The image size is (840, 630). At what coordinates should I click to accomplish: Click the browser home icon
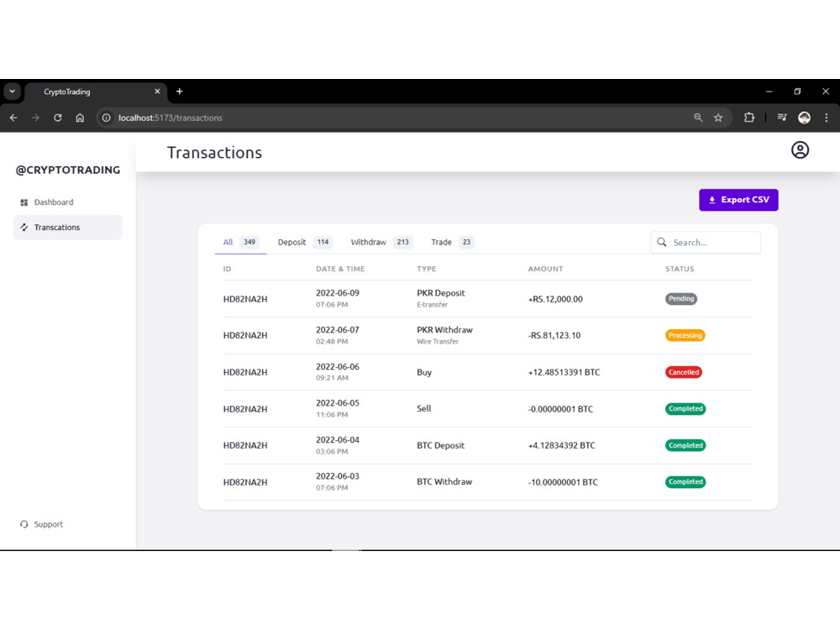pyautogui.click(x=80, y=118)
